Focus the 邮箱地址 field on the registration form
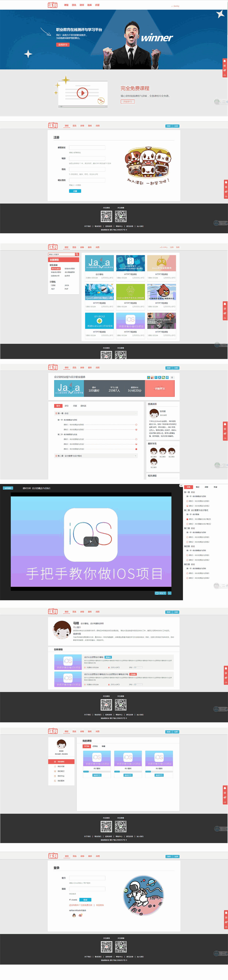 pos(87,148)
